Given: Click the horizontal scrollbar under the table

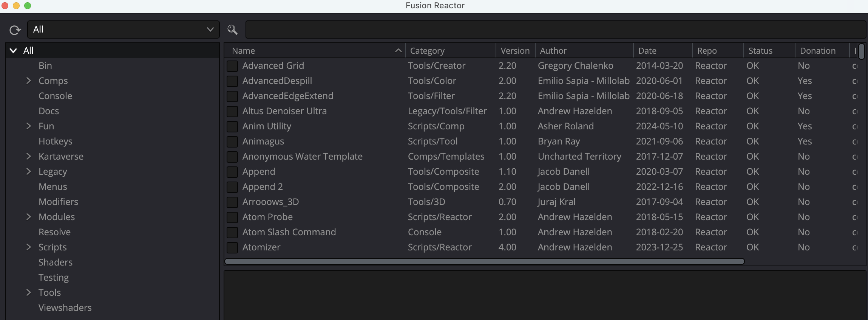Looking at the screenshot, I should click(485, 261).
